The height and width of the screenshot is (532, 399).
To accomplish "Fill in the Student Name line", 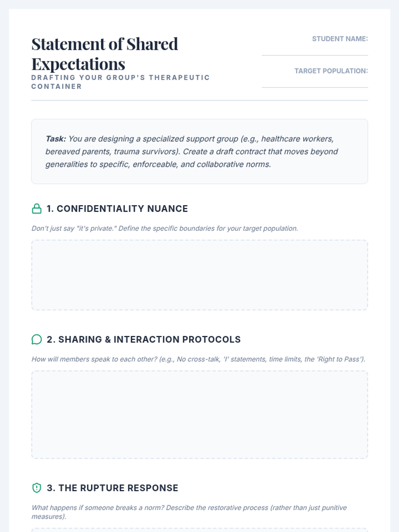I will 315,49.
